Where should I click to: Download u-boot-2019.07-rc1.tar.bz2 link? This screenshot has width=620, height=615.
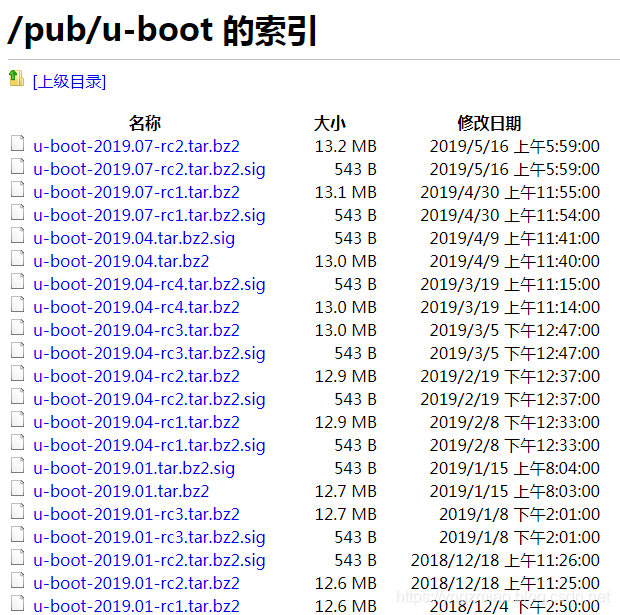(x=136, y=192)
